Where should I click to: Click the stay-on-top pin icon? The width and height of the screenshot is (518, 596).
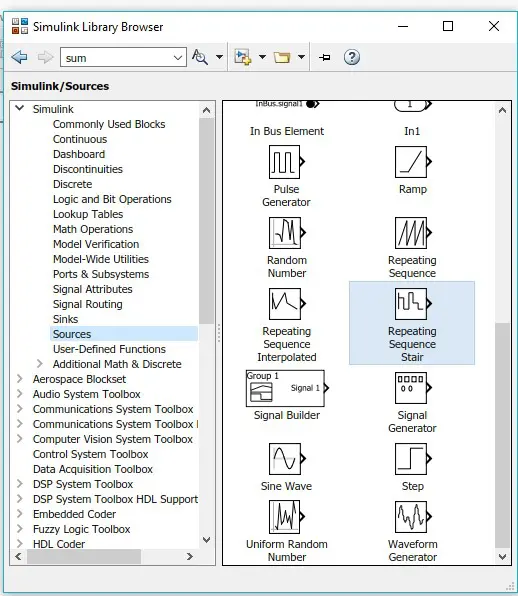tap(325, 57)
